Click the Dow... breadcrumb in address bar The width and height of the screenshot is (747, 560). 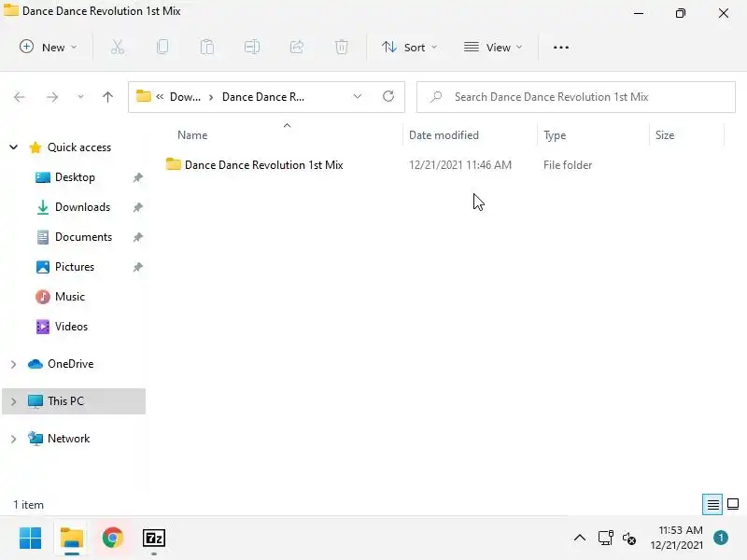click(x=185, y=97)
